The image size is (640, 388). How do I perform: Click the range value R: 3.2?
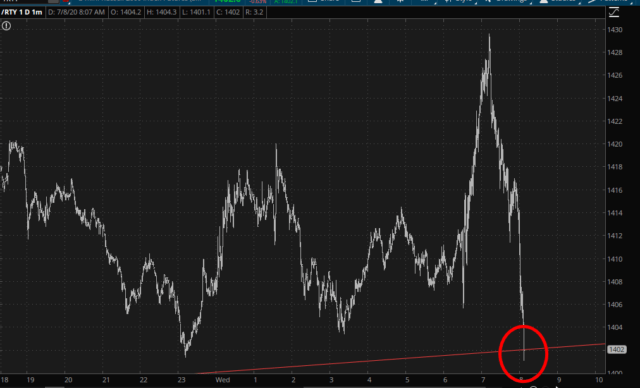254,12
